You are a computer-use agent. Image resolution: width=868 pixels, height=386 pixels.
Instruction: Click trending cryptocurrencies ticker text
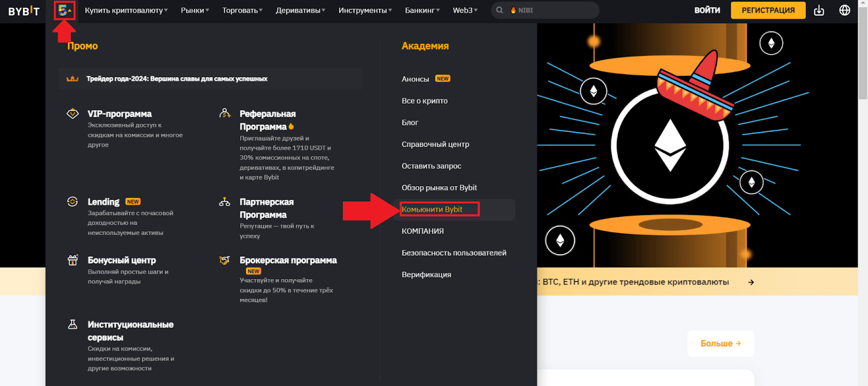634,282
